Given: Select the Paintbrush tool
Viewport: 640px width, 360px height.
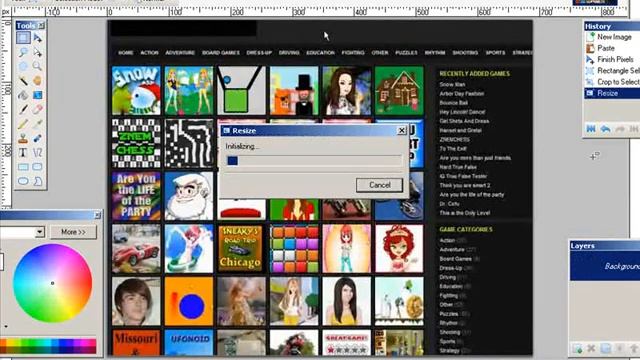Looking at the screenshot, I should tap(23, 109).
